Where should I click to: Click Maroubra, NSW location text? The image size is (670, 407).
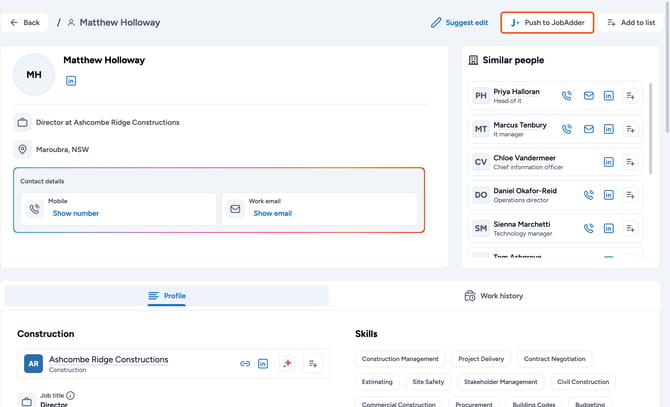(x=62, y=149)
